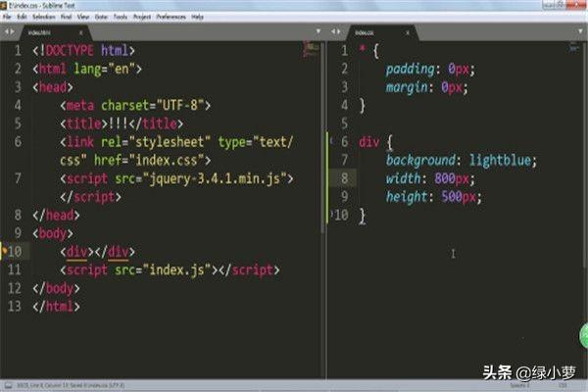Click 'background: lightblue;' declaration

462,161
